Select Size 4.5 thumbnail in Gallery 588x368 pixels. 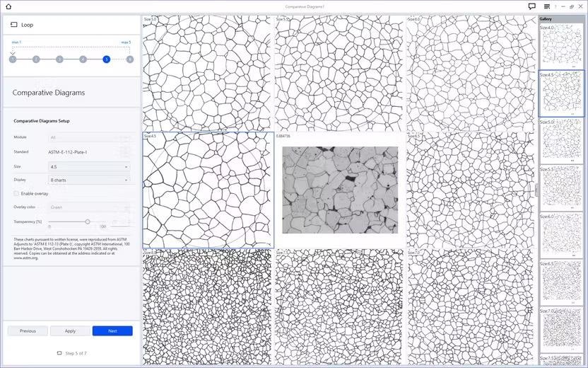(561, 93)
